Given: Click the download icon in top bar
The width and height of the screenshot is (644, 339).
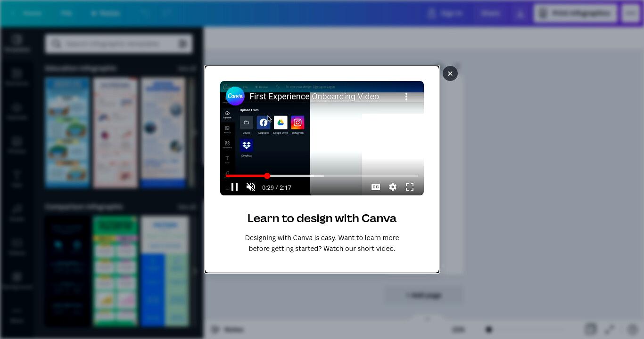Looking at the screenshot, I should pyautogui.click(x=520, y=14).
